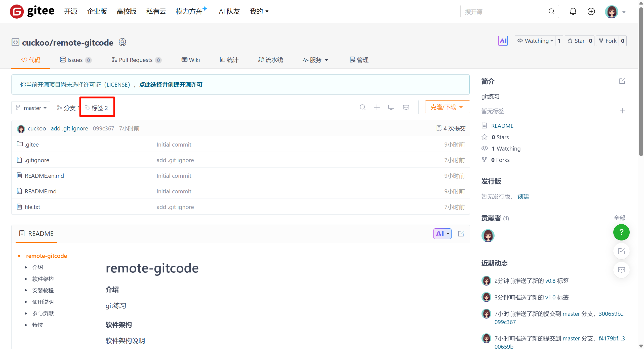Image resolution: width=644 pixels, height=349 pixels.
Task: Open the Pull Requests tab
Action: tap(136, 60)
